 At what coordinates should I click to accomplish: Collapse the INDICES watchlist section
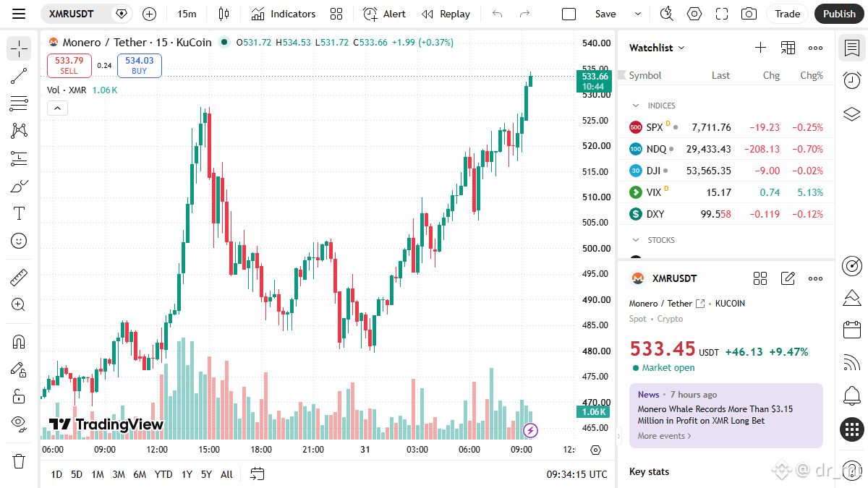click(x=636, y=106)
